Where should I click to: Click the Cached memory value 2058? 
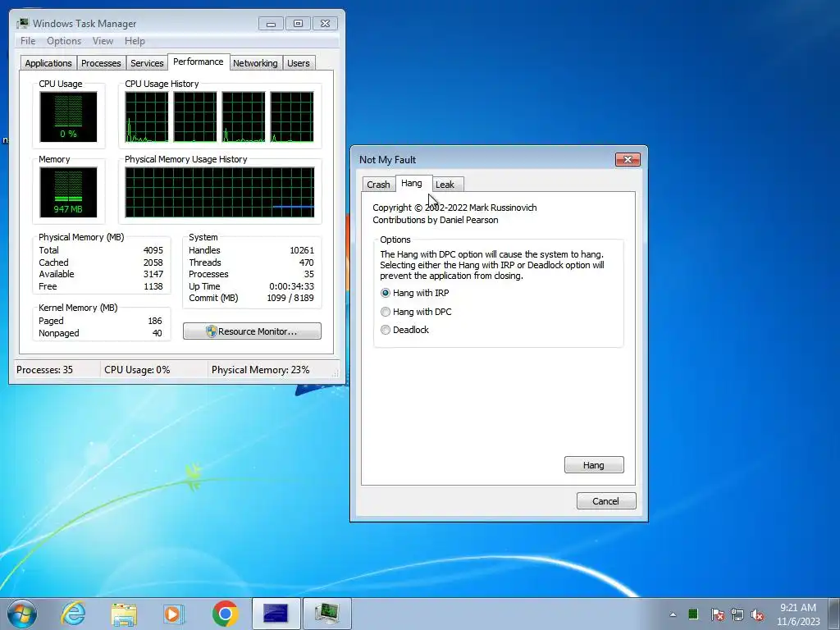(x=153, y=262)
